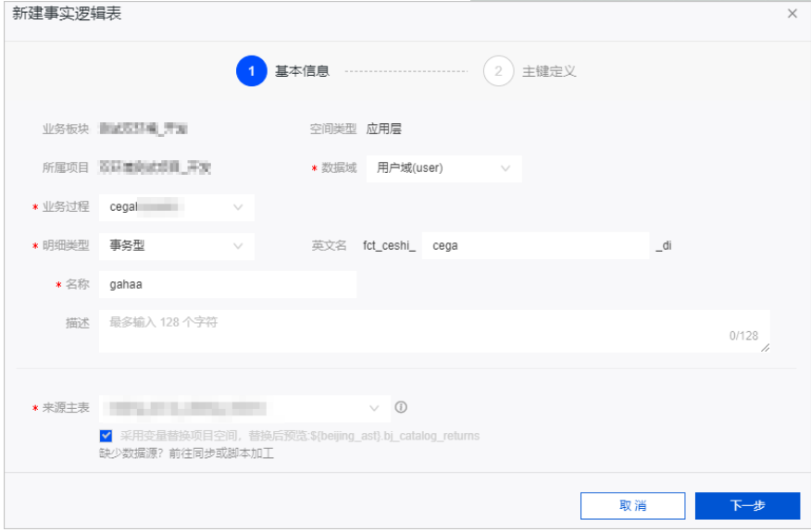Click the 业务板块 label
This screenshot has height=532, width=811.
[66, 129]
